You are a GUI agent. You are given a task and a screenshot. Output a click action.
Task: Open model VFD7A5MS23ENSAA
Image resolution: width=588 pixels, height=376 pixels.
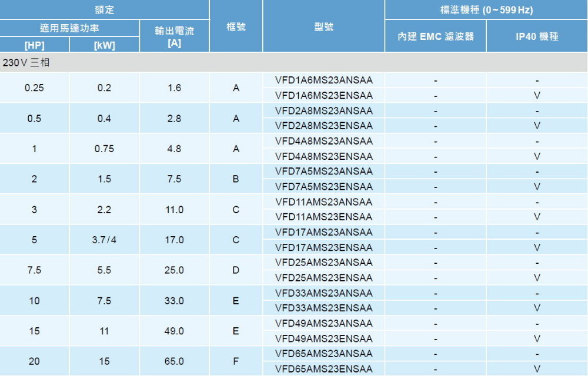tap(323, 187)
